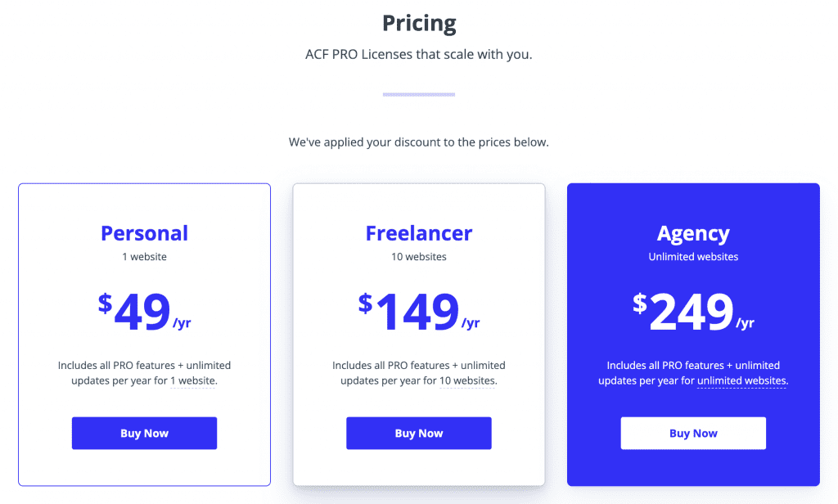The image size is (838, 504).
Task: Click the underlined '1 website' tooltip text
Action: pos(193,380)
